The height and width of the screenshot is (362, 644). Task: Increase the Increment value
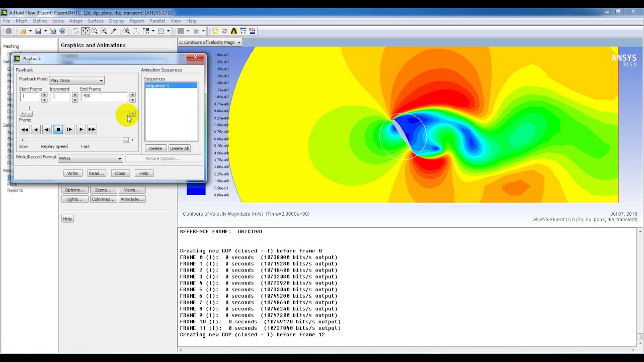click(75, 94)
